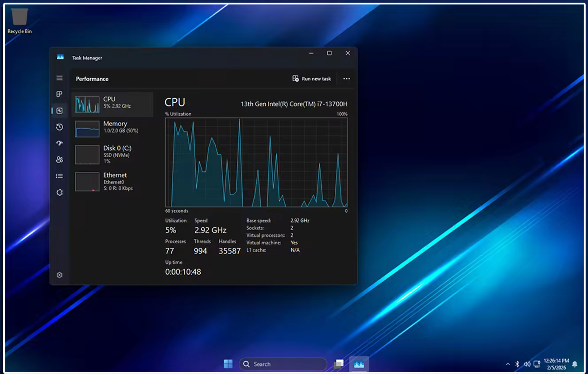This screenshot has width=588, height=374.
Task: Open the Details page list icon
Action: coord(59,176)
